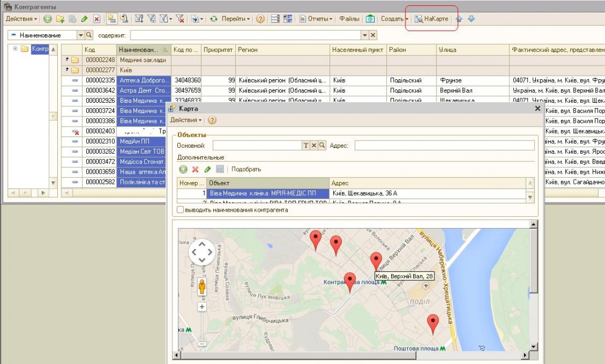The height and width of the screenshot is (364, 605).
Task: Click the Filter by current value funnel icon
Action: tap(152, 18)
